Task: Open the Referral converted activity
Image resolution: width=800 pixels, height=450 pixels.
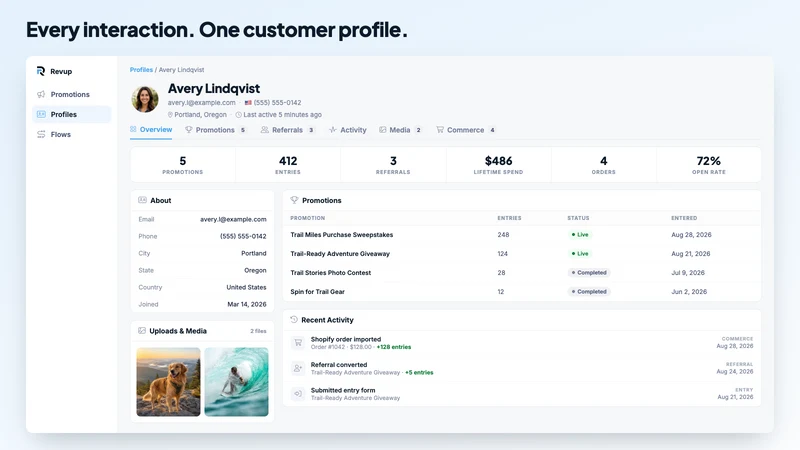Action: coord(522,368)
